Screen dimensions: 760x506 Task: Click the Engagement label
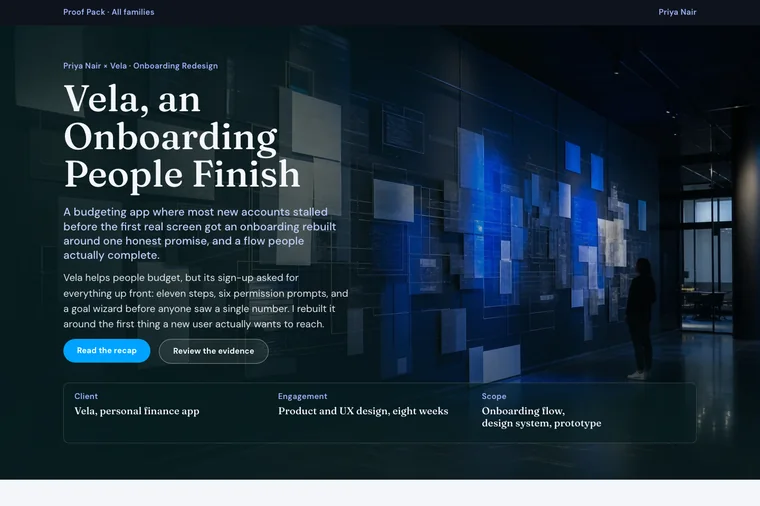coord(302,396)
